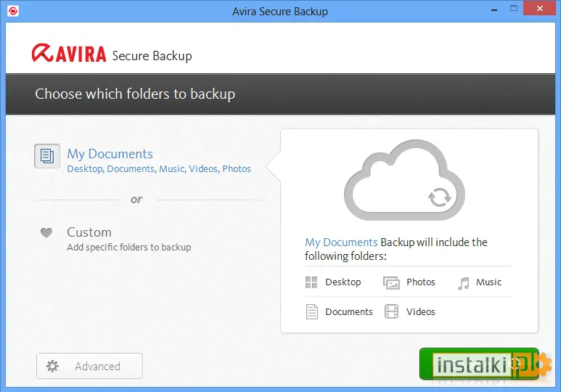Click the blue 'My Documents' text in description
Viewport: 561px width, 392px height.
pos(341,242)
